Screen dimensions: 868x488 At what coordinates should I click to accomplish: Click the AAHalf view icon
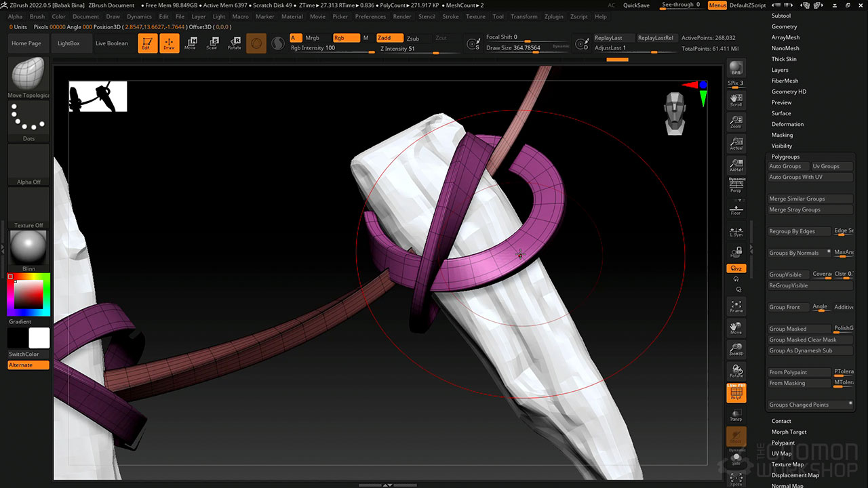tap(736, 165)
